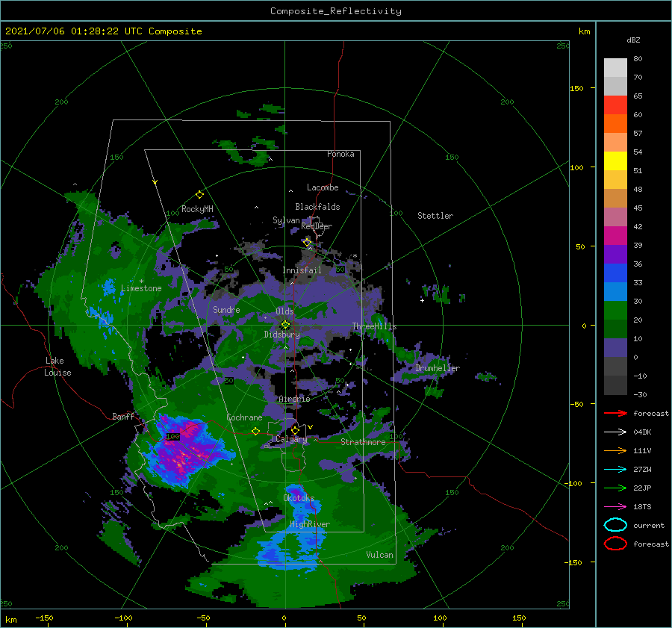Click the Drumheller label

[438, 368]
